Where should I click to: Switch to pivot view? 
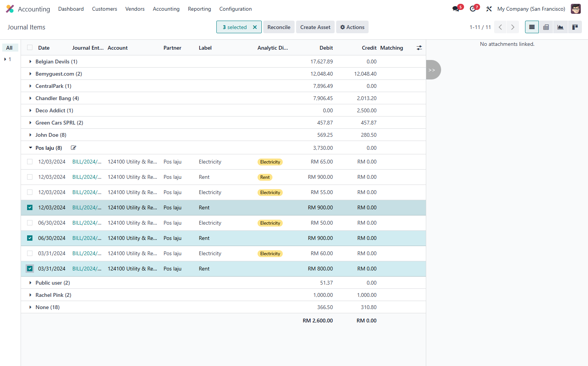(x=546, y=27)
